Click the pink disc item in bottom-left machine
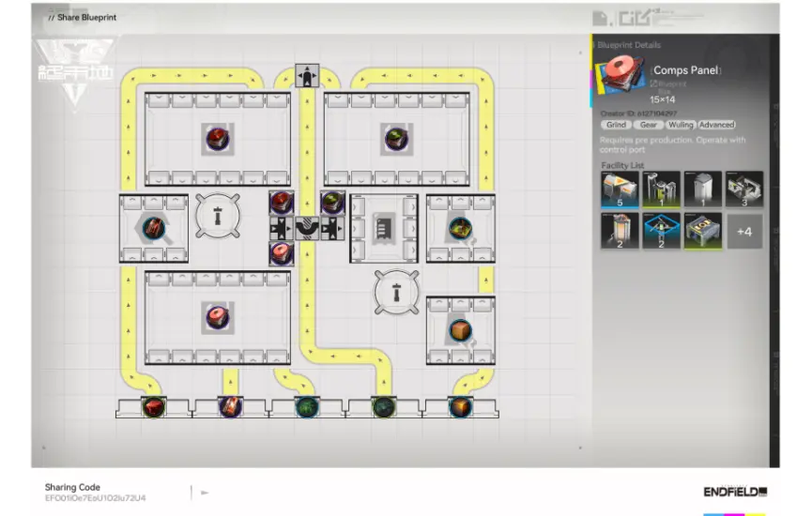The height and width of the screenshot is (516, 812). 218,316
